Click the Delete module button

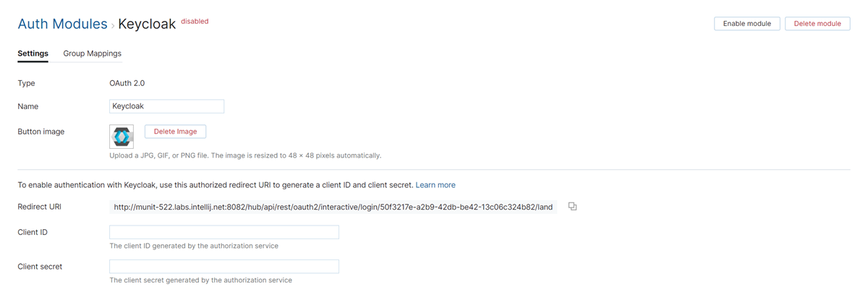point(817,24)
